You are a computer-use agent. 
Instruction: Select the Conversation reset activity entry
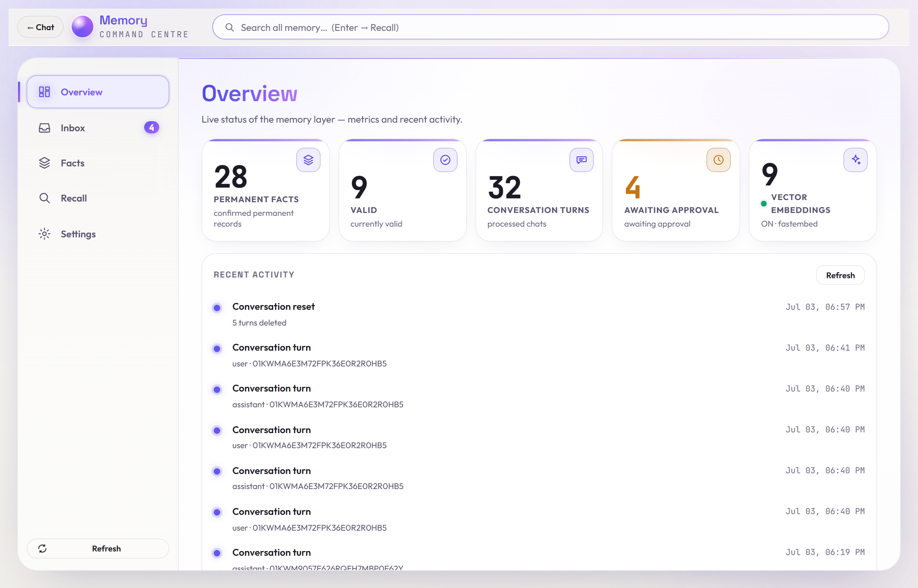tap(539, 314)
